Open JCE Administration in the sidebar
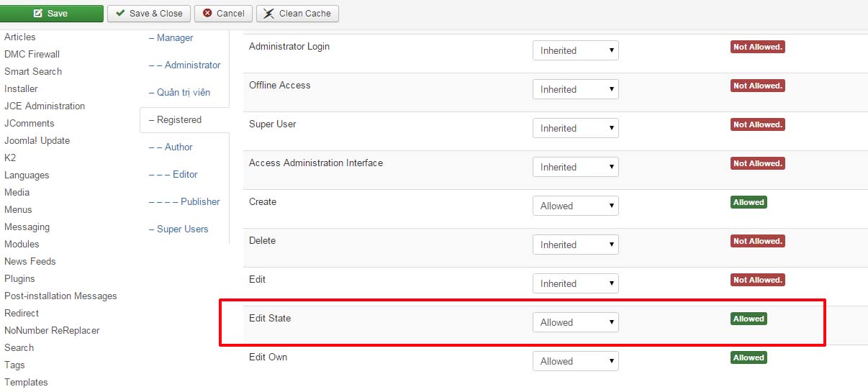The width and height of the screenshot is (868, 392). 45,106
